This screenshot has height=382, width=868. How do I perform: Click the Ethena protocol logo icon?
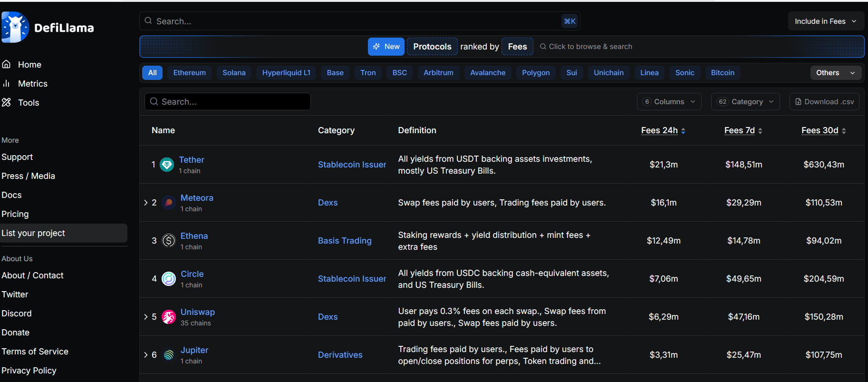tap(169, 241)
